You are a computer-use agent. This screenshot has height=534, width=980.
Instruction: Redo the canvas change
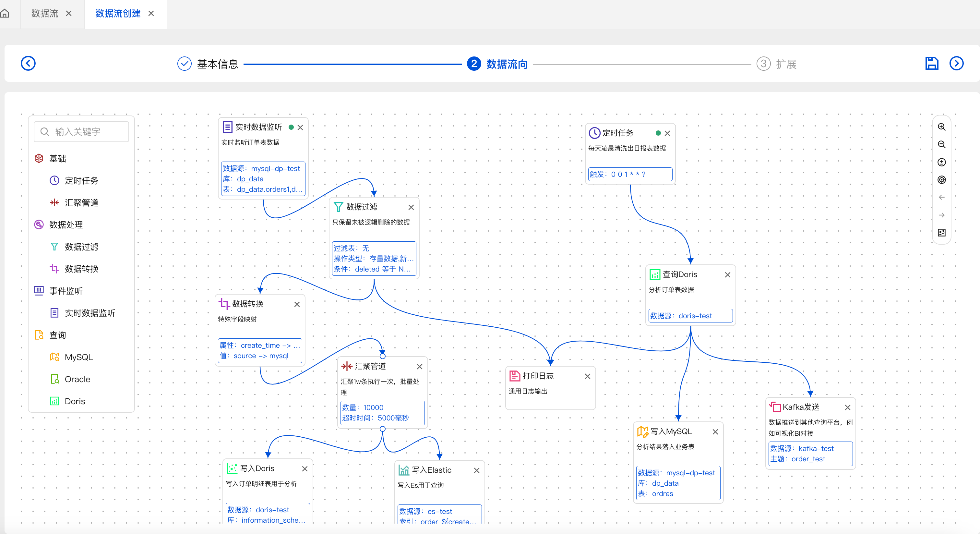tap(942, 215)
